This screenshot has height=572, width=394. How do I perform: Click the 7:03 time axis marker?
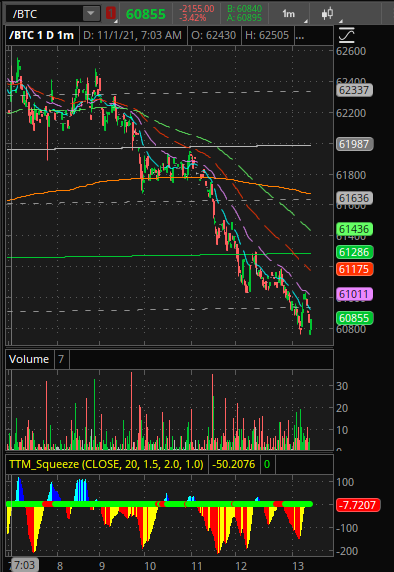(24, 565)
